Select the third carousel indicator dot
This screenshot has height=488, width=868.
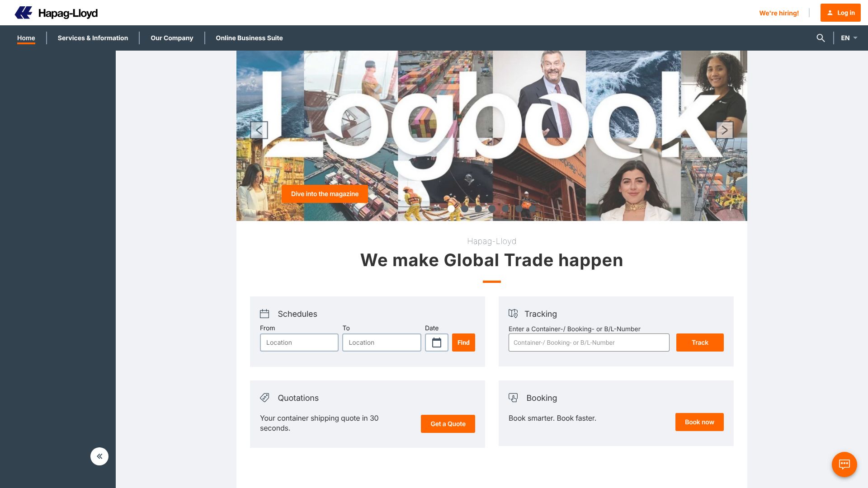point(478,209)
